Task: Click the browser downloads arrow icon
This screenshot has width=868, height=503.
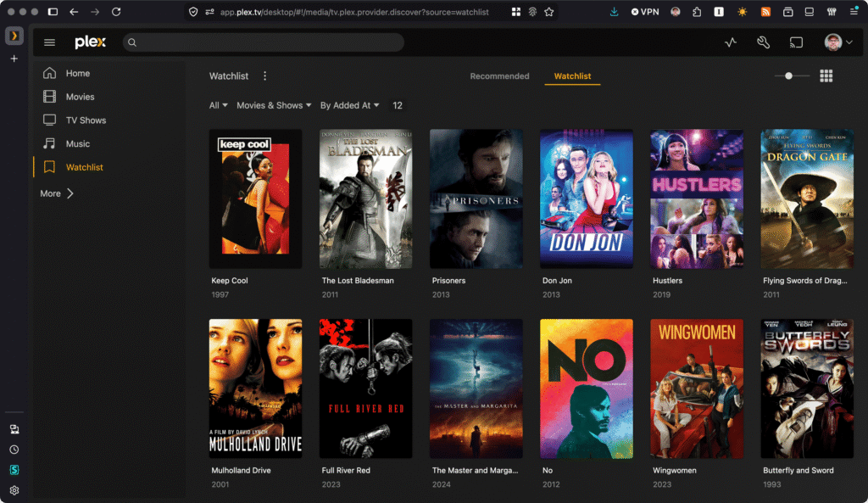Action: 614,12
